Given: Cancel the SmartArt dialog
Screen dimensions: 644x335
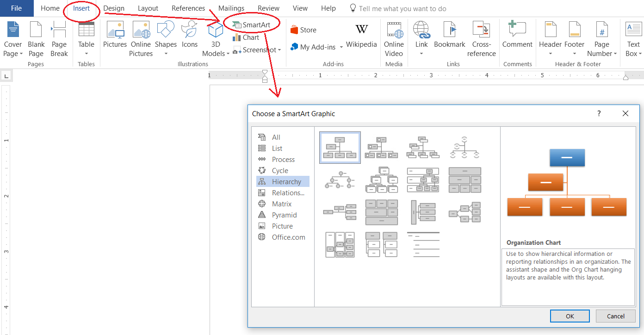Looking at the screenshot, I should (615, 316).
